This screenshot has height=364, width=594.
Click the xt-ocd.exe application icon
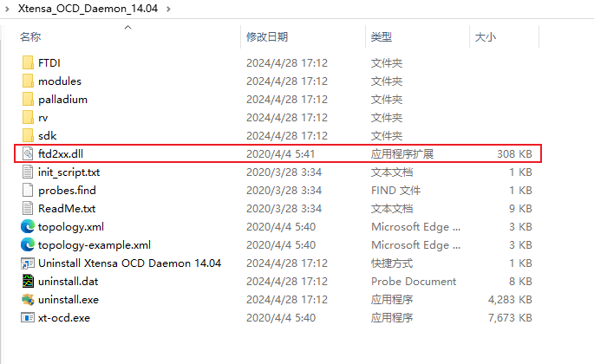[28, 317]
